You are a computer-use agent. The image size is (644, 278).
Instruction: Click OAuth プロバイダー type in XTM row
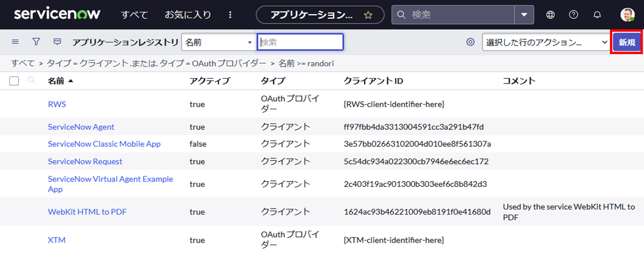coord(290,240)
